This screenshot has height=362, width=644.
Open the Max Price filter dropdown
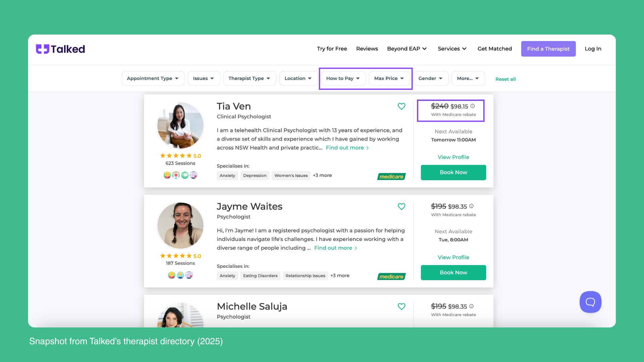(x=389, y=78)
